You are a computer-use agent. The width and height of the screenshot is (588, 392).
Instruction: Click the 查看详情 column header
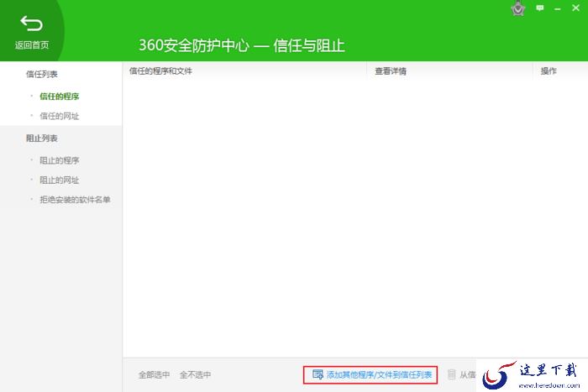click(391, 71)
